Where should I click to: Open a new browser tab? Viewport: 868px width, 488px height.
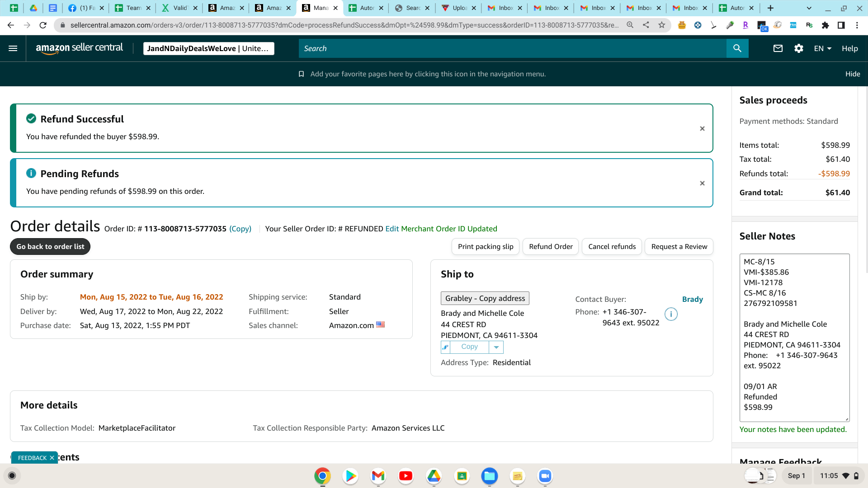[x=771, y=8]
